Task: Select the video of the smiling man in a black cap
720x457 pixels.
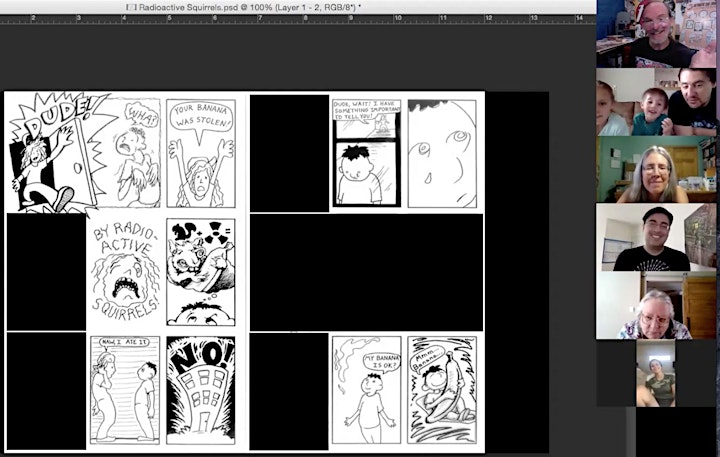Action: [656, 237]
